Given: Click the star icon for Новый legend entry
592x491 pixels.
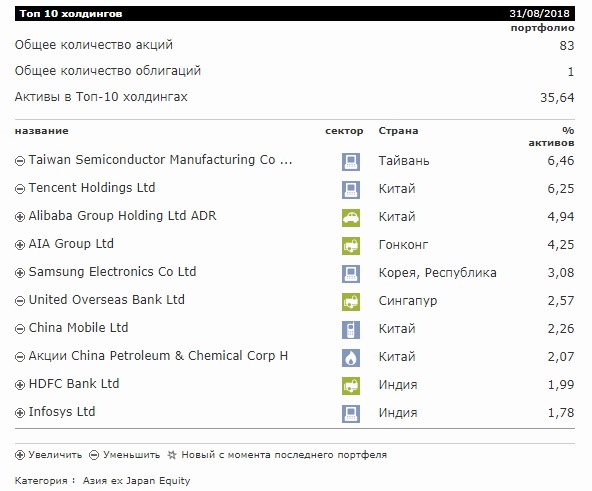Looking at the screenshot, I should click(x=172, y=455).
